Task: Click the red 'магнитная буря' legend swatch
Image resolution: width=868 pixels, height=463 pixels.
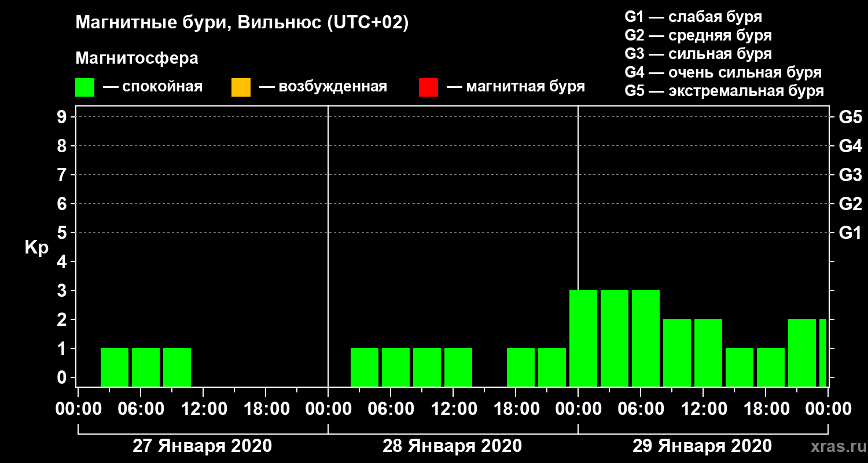Action: (x=428, y=87)
